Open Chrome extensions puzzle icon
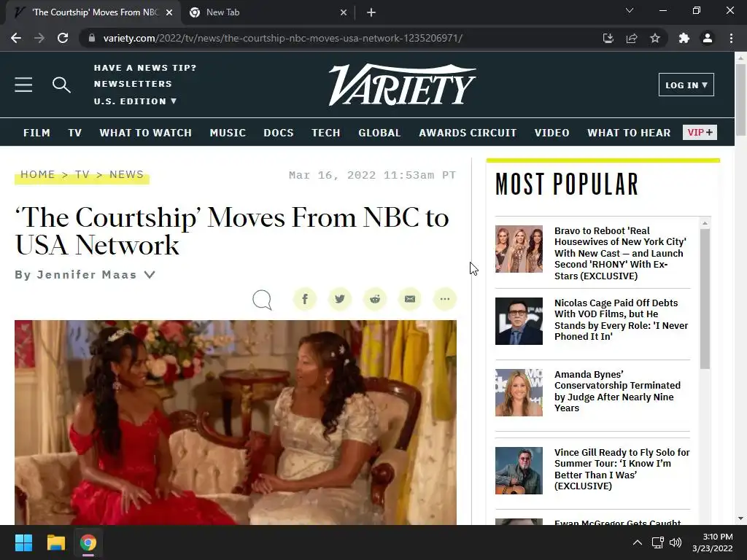 coord(684,38)
